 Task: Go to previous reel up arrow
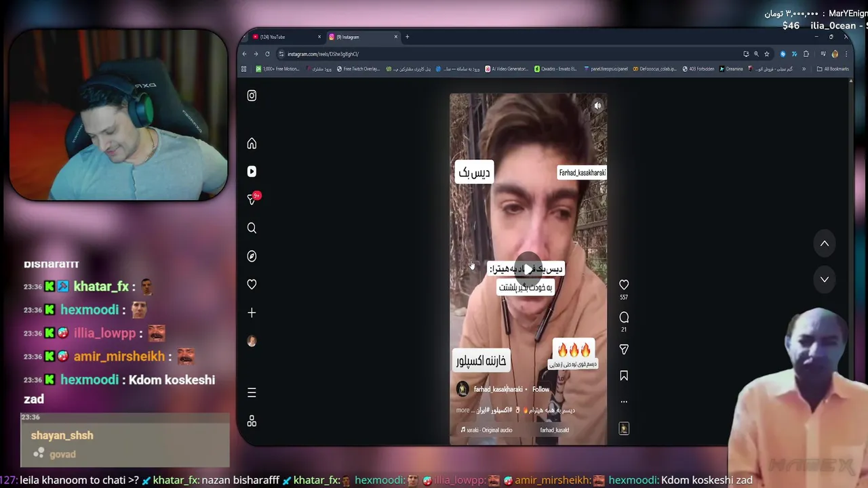825,243
